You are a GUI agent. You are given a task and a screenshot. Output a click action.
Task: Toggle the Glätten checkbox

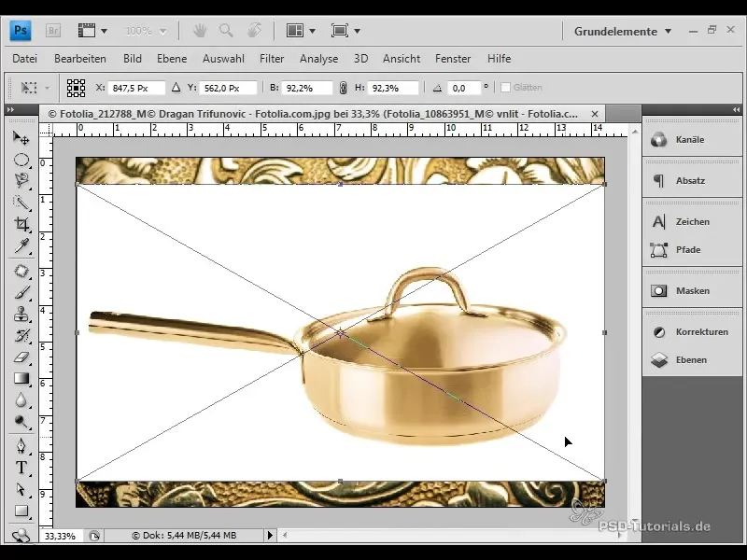pos(505,88)
